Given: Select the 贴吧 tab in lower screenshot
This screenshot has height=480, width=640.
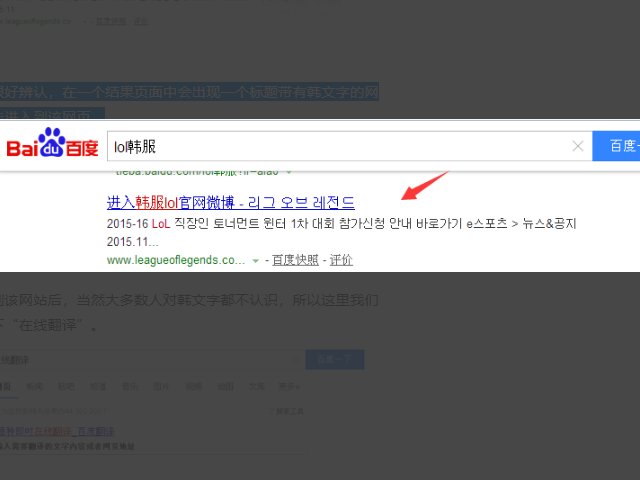Looking at the screenshot, I should coord(65,385).
